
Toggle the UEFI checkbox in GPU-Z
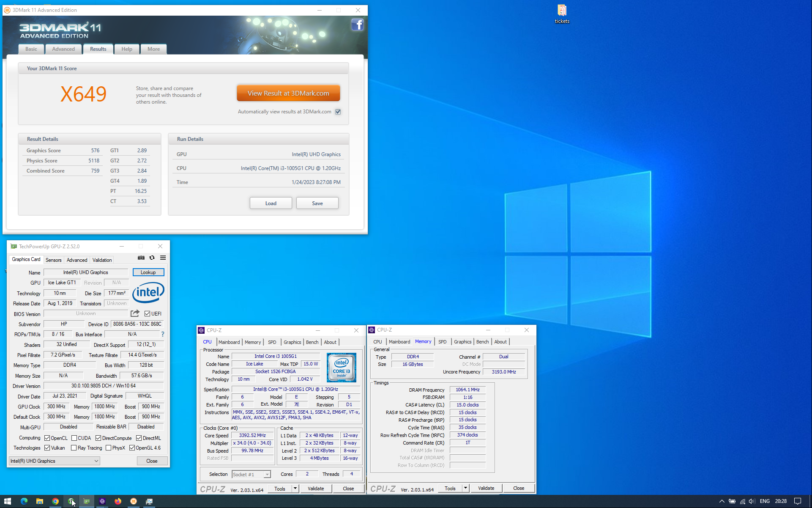click(x=147, y=313)
